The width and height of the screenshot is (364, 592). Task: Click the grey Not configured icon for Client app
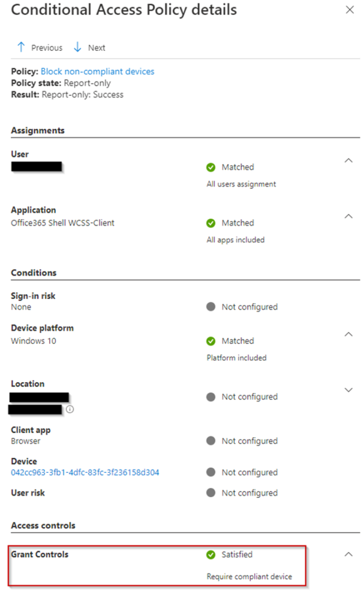(x=211, y=441)
